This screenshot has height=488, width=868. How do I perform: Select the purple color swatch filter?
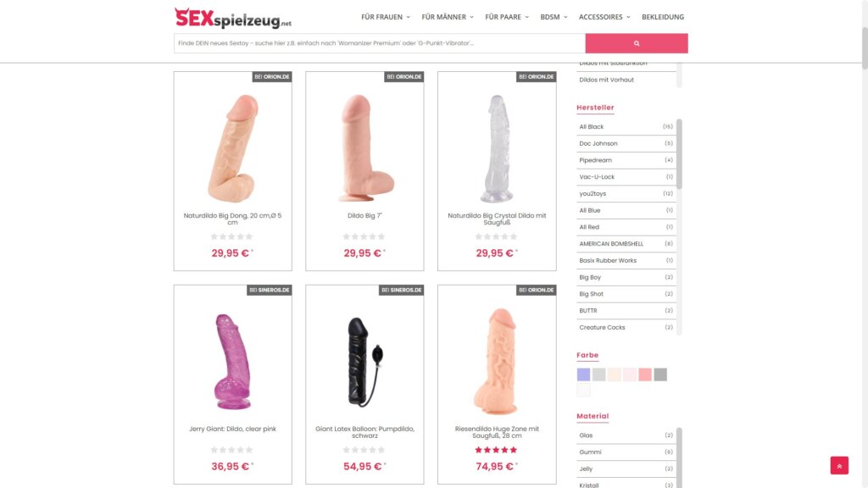click(583, 374)
